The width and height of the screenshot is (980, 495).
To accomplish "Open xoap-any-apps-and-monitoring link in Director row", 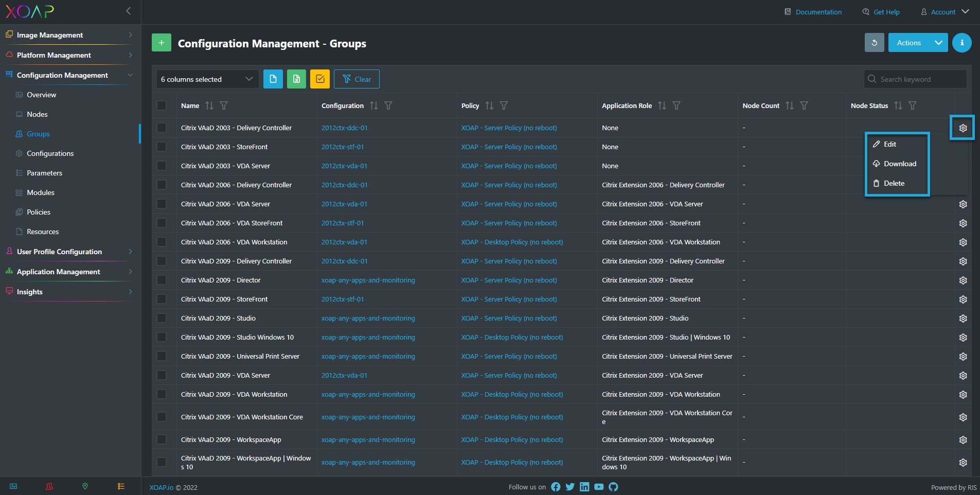I will click(x=368, y=280).
